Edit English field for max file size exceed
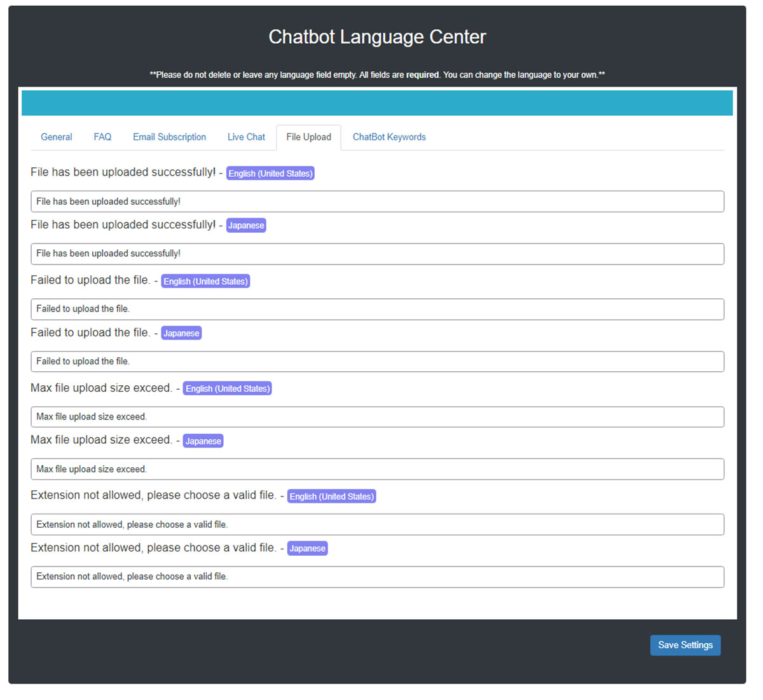 [377, 416]
